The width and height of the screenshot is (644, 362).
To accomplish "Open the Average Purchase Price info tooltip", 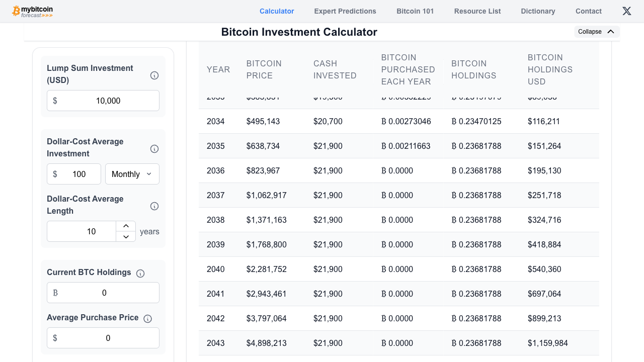I will tap(147, 319).
